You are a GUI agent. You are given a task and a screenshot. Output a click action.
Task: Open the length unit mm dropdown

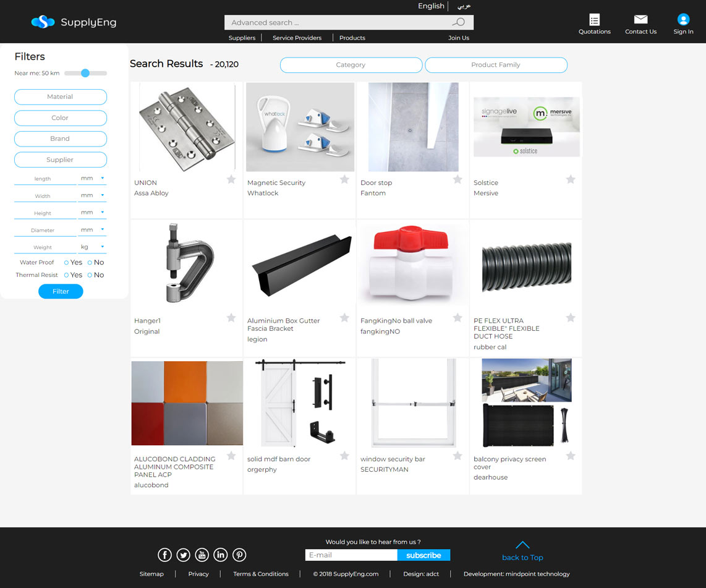[x=93, y=178]
